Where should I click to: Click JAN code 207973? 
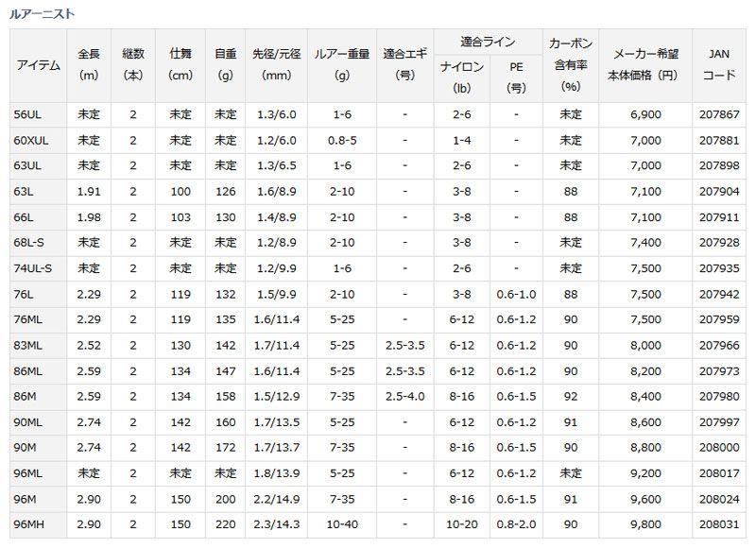pos(719,371)
